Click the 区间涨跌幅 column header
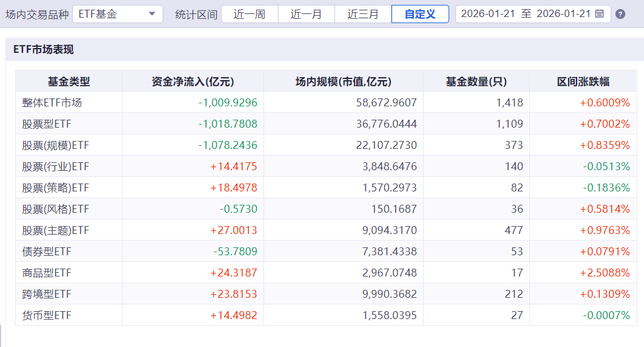Image resolution: width=644 pixels, height=347 pixels. coord(583,81)
